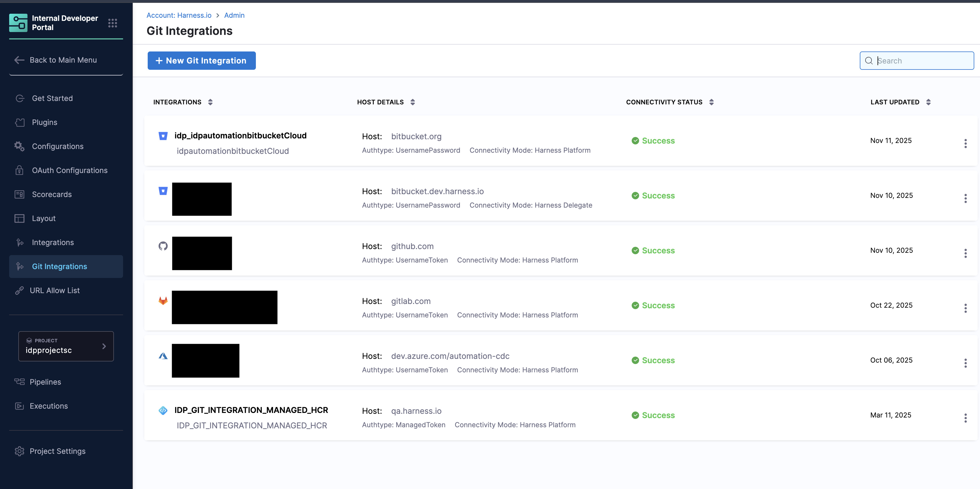The height and width of the screenshot is (489, 980).
Task: Follow the Account: Harness.io breadcrumb link
Action: click(179, 15)
